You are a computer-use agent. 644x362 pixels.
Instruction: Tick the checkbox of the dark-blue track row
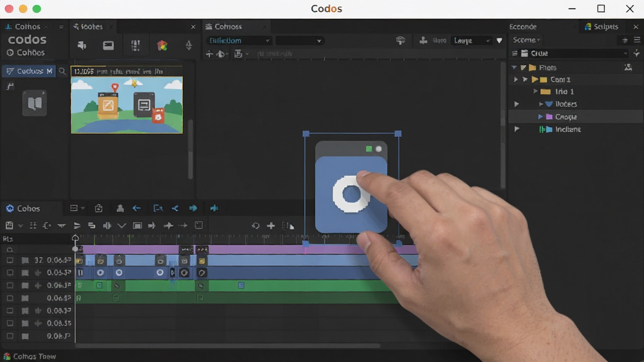point(10,273)
